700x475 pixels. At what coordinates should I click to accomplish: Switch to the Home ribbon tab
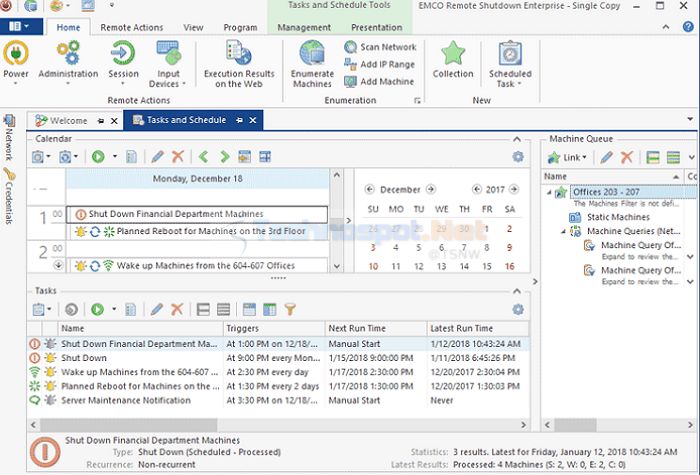tap(68, 27)
